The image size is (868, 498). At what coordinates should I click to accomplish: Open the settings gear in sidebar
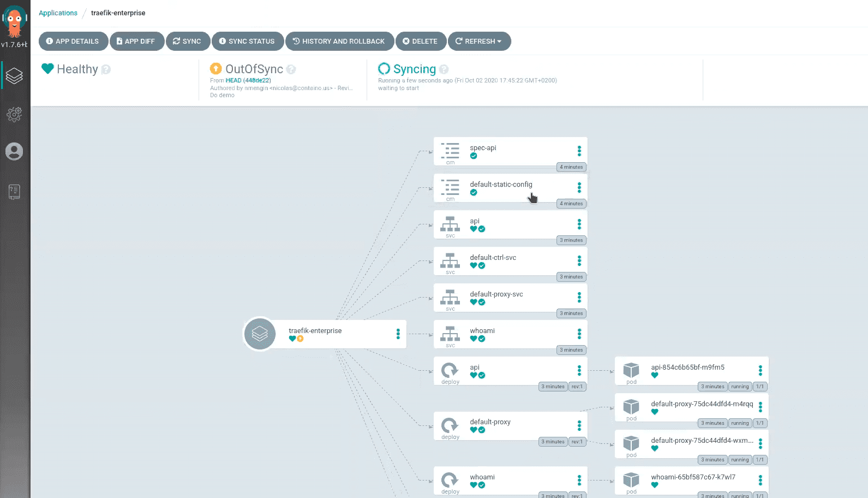coord(14,114)
